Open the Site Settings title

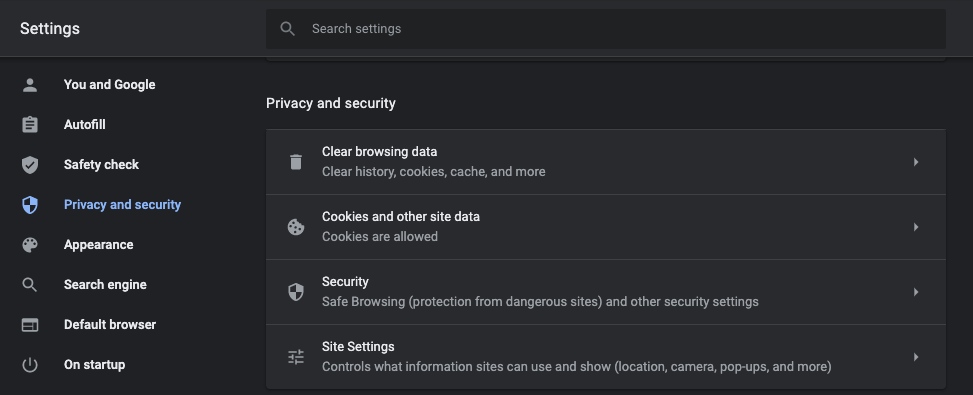point(358,347)
